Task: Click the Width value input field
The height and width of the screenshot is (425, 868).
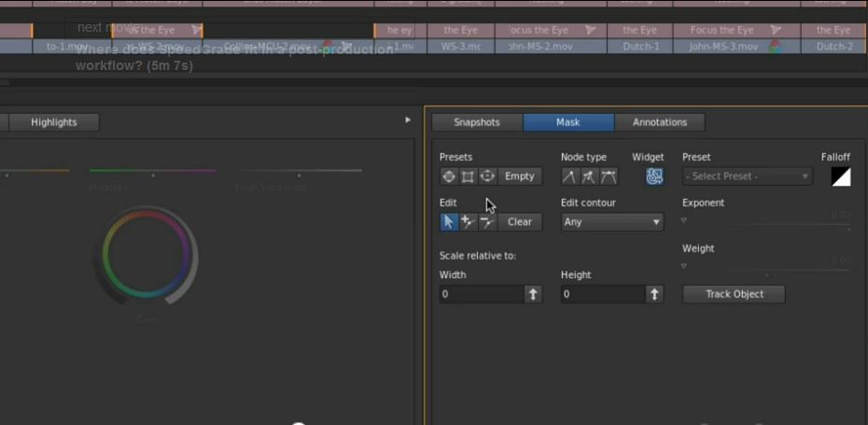Action: click(482, 294)
